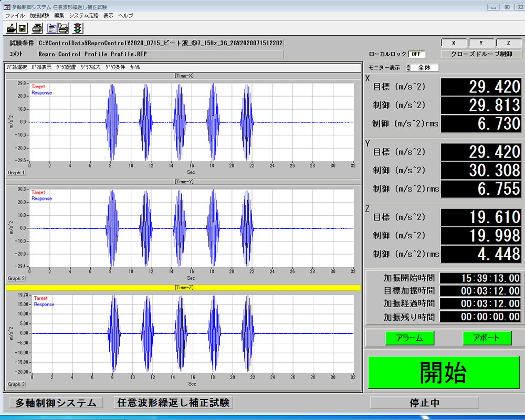The image size is (525, 420).
Task: Click the Z 目標 value 19.610
Action: 481,217
